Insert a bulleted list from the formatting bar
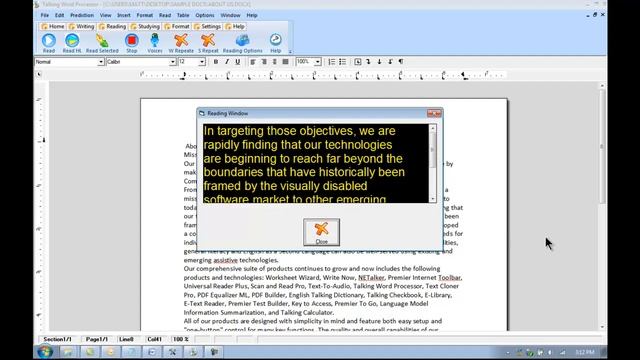 click(342, 62)
